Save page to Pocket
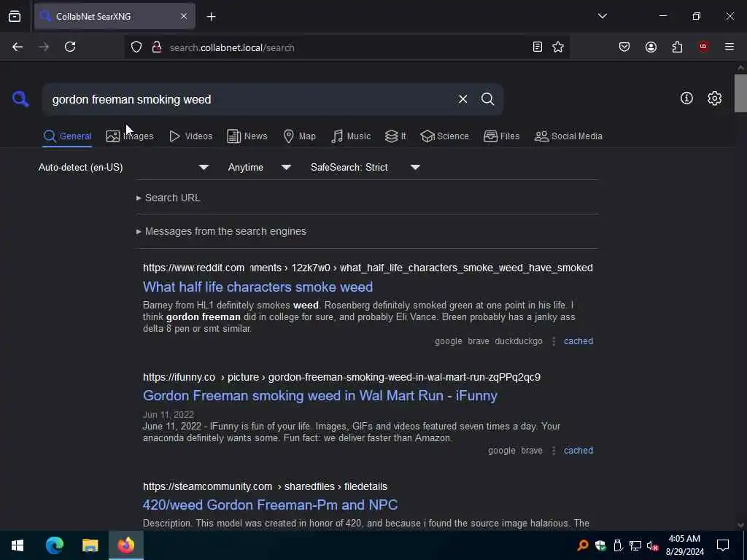747x560 pixels. (624, 47)
